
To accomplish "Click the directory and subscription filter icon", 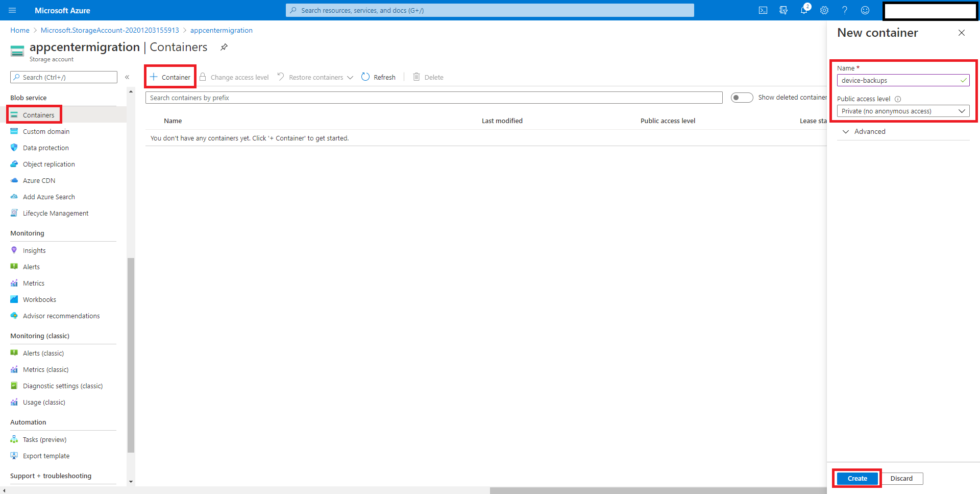I will (783, 10).
